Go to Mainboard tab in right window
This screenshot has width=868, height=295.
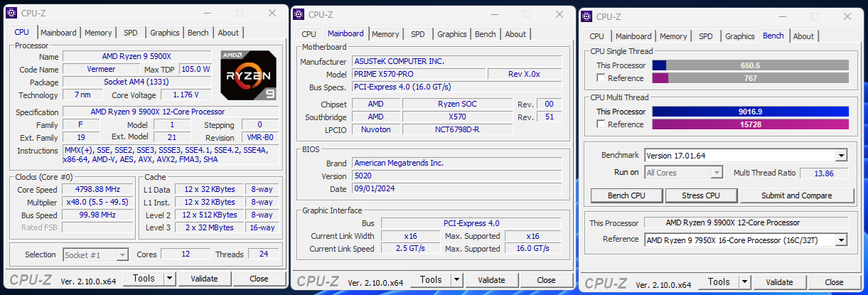[x=633, y=36]
